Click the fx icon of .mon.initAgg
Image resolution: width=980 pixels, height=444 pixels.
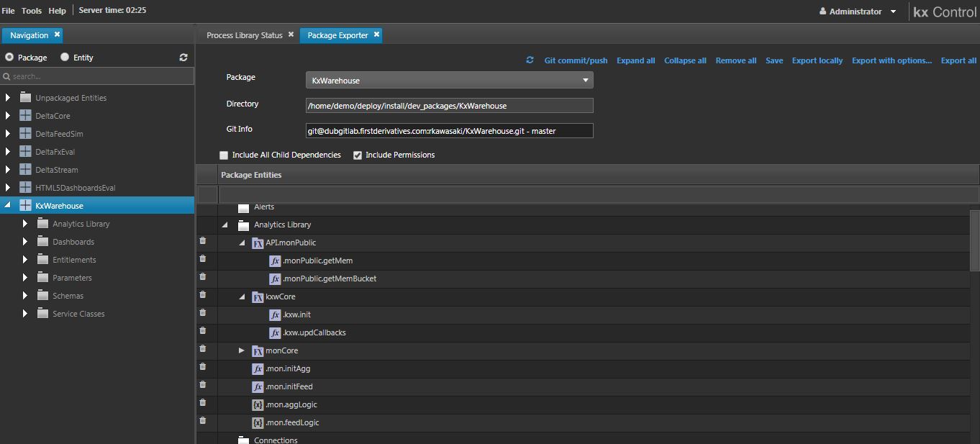point(258,368)
